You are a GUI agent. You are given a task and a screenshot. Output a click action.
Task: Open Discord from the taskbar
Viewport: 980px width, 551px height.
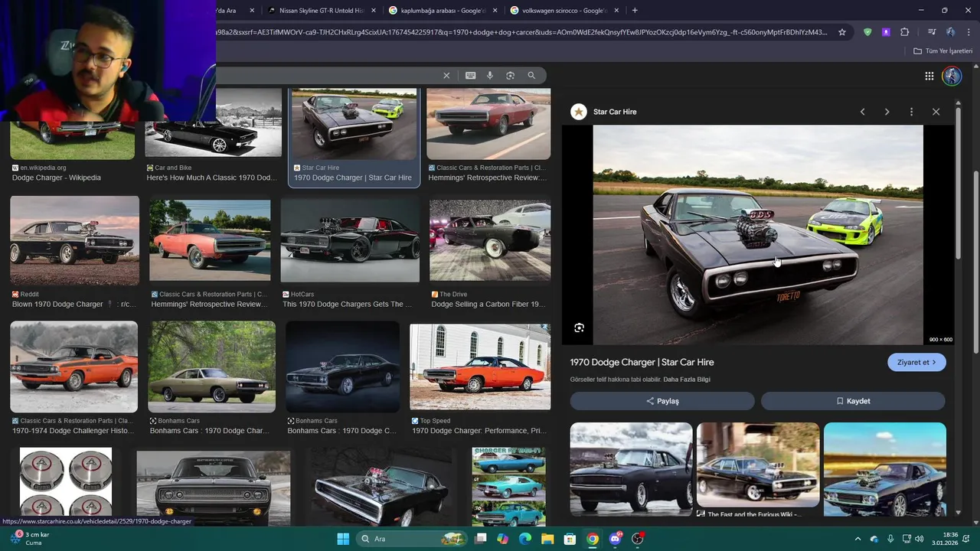615,539
